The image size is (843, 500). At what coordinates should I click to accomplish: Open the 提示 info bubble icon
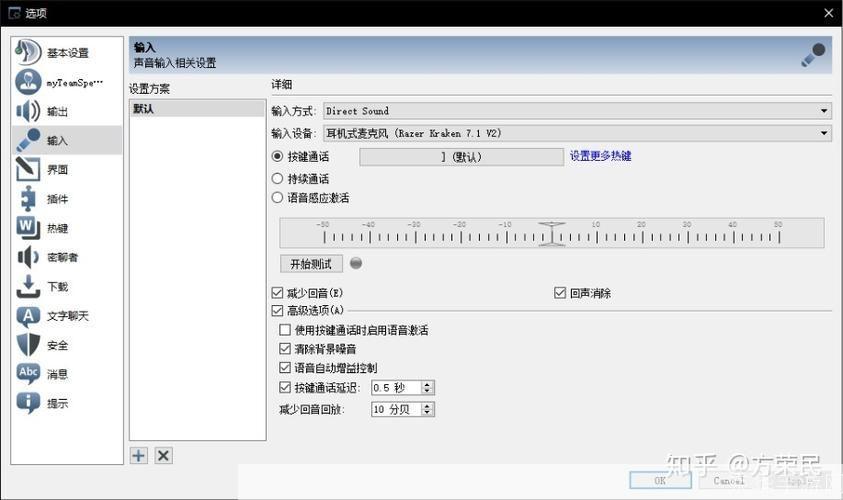coord(28,403)
